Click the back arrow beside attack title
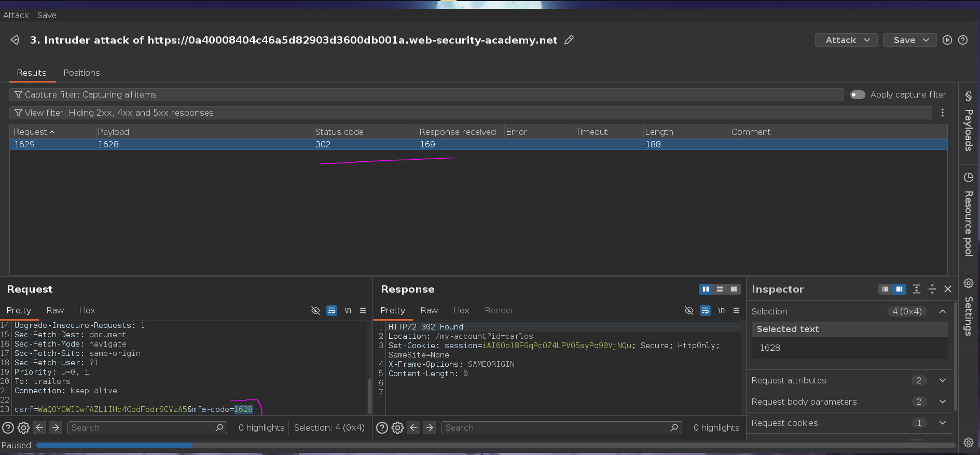980x455 pixels. click(15, 40)
